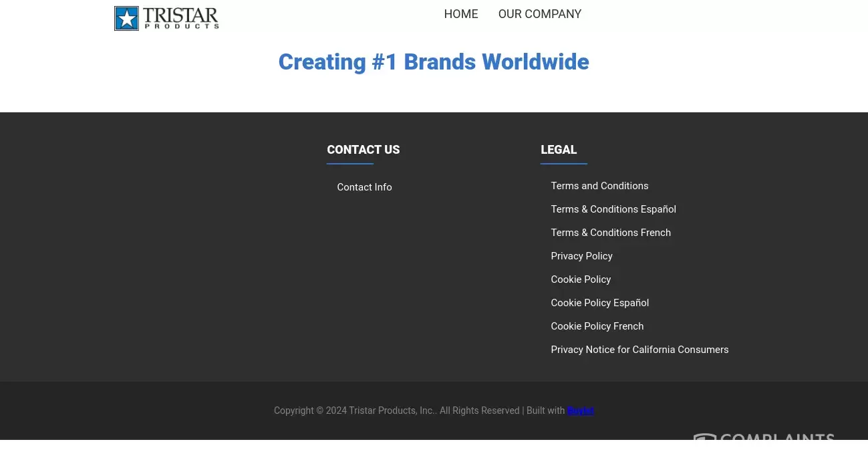Viewport: 868px width, 476px height.
Task: Open the English Cookie Policy link
Action: (x=581, y=279)
